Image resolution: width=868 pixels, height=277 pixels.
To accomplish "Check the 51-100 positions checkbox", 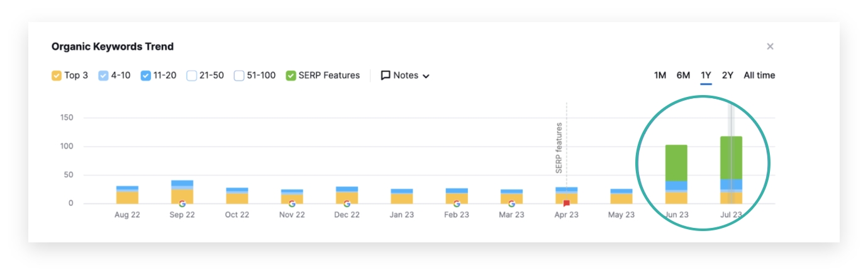I will 239,76.
